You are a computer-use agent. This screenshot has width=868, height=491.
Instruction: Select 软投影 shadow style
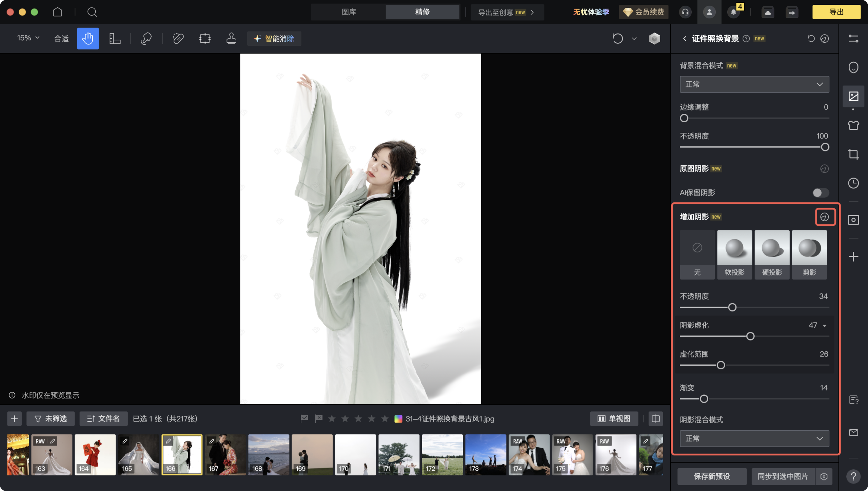[x=734, y=254]
